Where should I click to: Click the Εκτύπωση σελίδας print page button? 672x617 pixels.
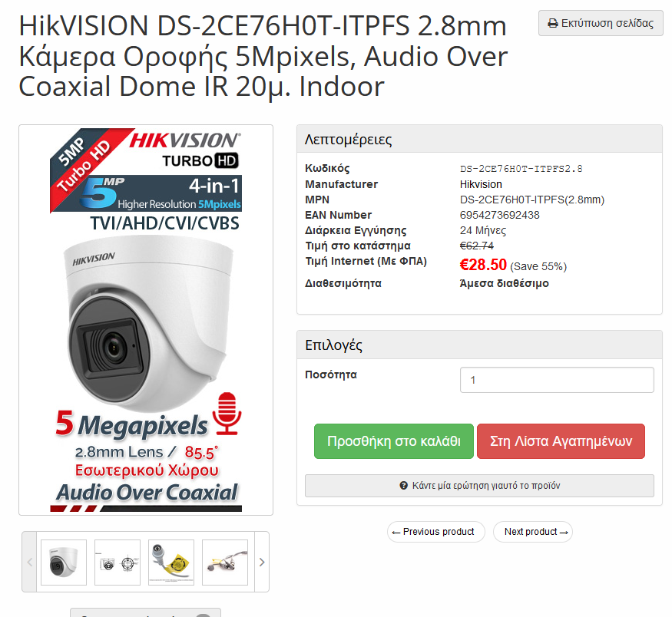click(x=601, y=23)
